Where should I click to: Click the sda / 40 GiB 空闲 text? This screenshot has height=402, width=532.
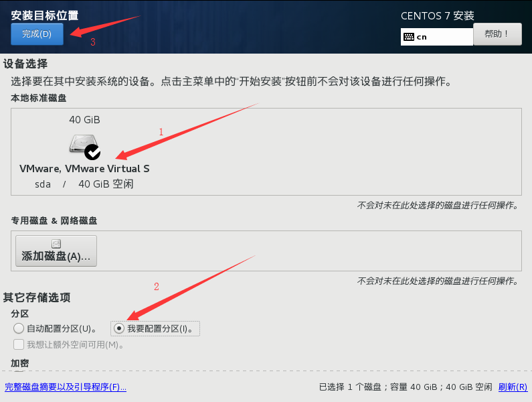(84, 184)
